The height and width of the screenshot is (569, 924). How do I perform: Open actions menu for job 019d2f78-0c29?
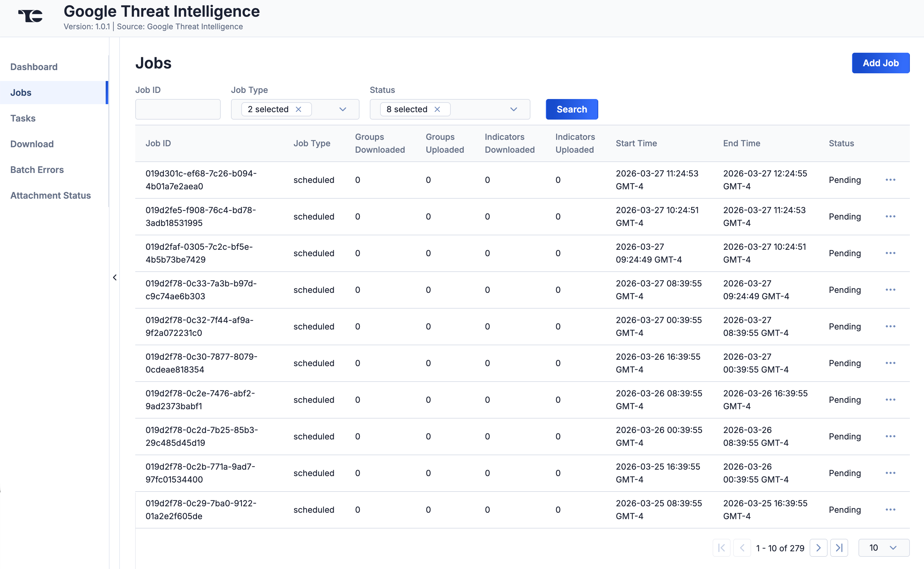pyautogui.click(x=891, y=510)
